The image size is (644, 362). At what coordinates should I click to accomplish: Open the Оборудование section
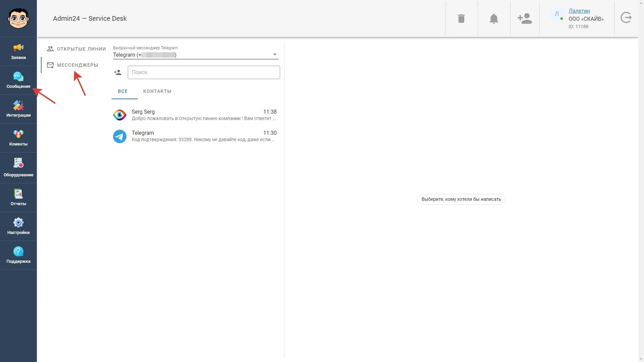tap(18, 168)
